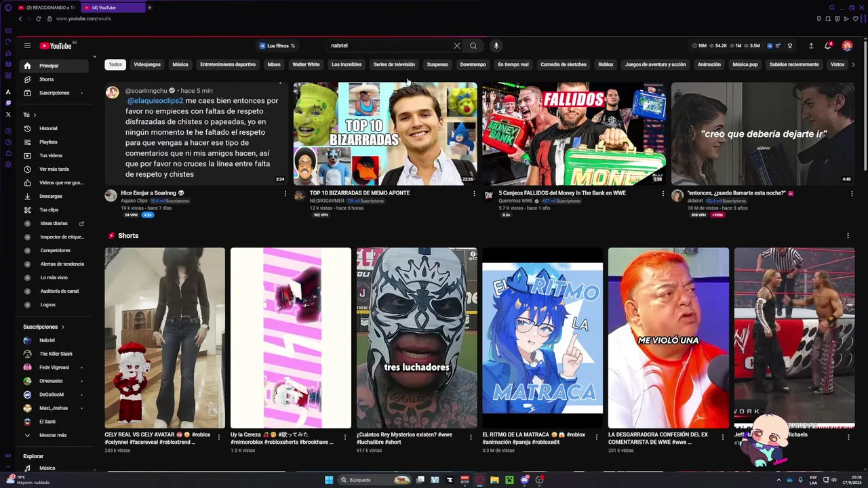The image size is (868, 488).
Task: Reload the page with the refresh icon
Action: coord(38,18)
